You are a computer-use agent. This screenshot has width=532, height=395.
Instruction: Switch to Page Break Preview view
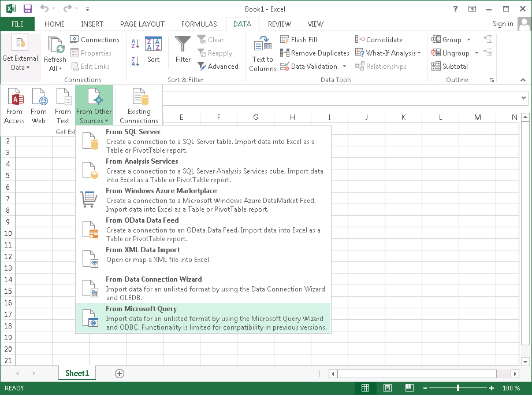click(409, 388)
